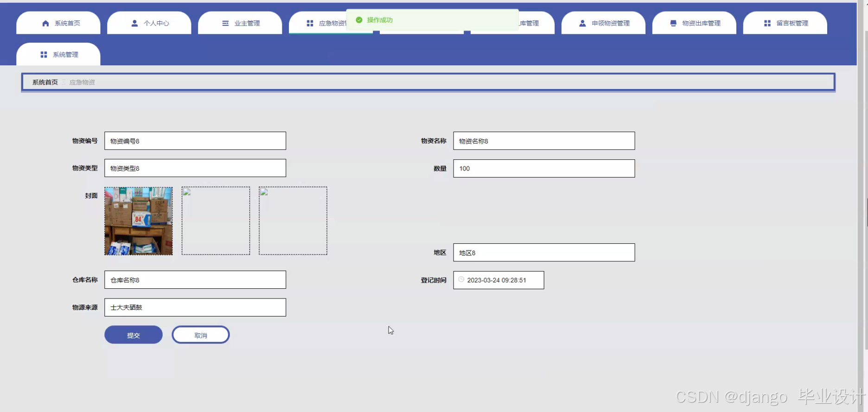Click the 提交 button

click(134, 335)
